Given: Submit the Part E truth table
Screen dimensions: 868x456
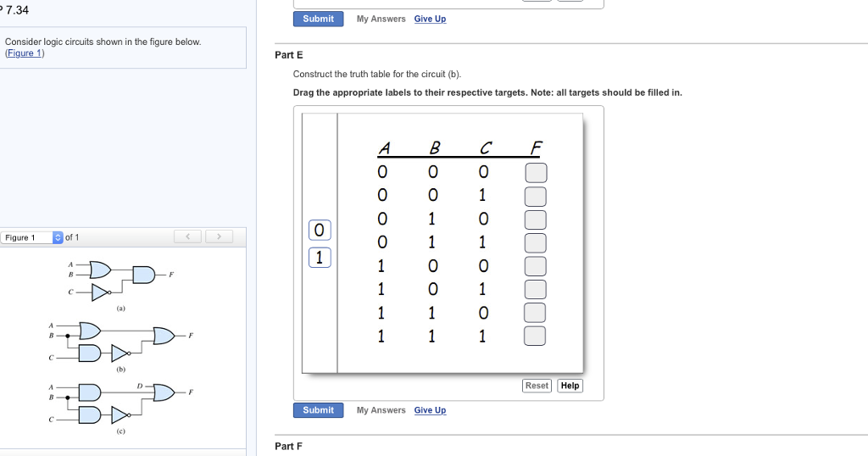Looking at the screenshot, I should click(318, 410).
